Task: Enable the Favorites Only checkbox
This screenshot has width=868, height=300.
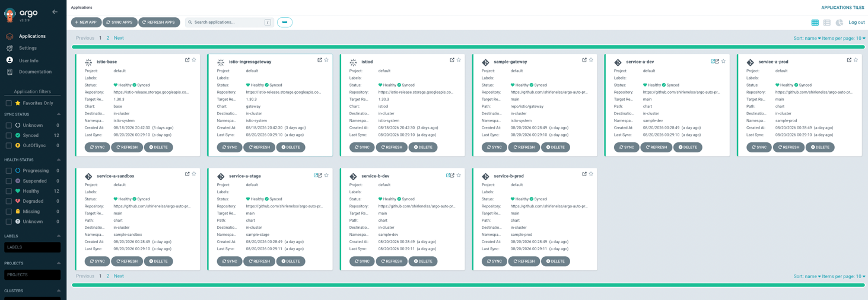Action: (x=9, y=103)
